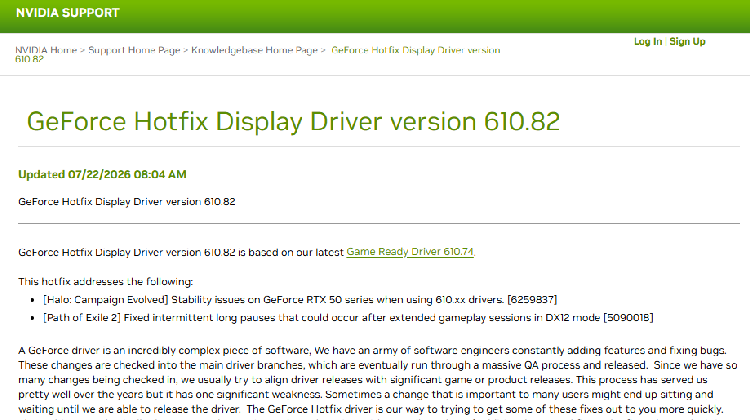
Task: Click bug ID [5090018]
Action: [628, 318]
